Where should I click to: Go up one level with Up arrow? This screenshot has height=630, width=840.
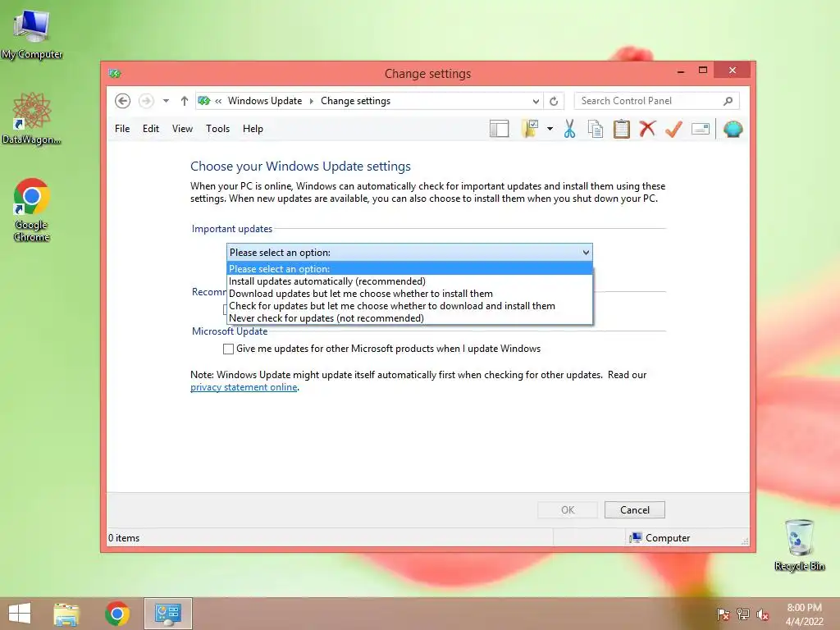185,101
